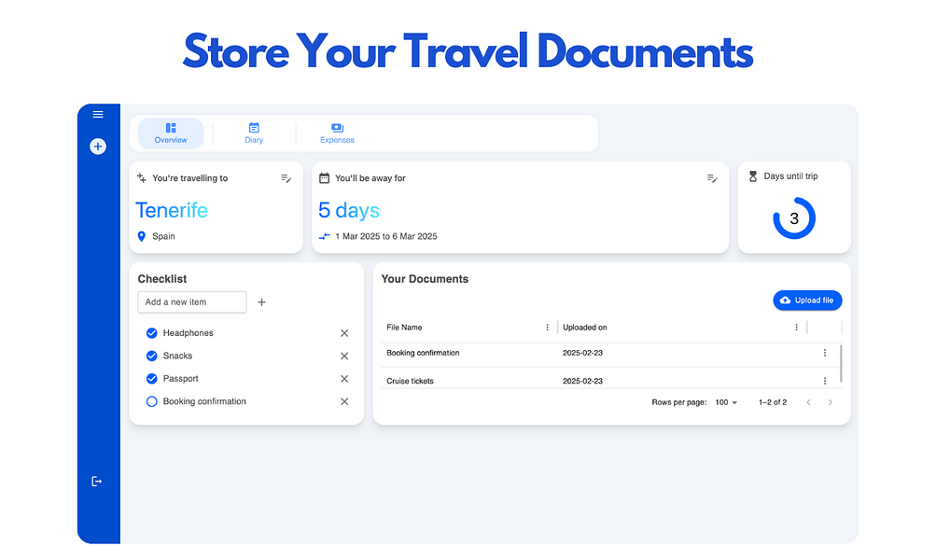Check the Booking confirmation checklist item
Image resolution: width=936 pixels, height=560 pixels.
coord(151,400)
